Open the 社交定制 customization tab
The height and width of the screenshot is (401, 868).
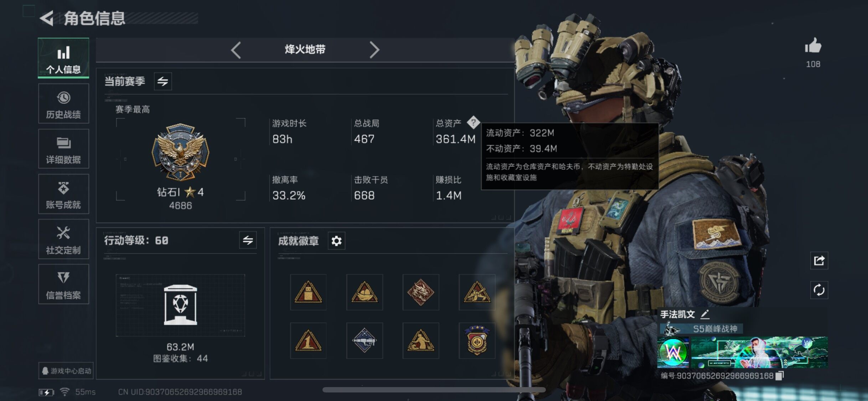63,239
